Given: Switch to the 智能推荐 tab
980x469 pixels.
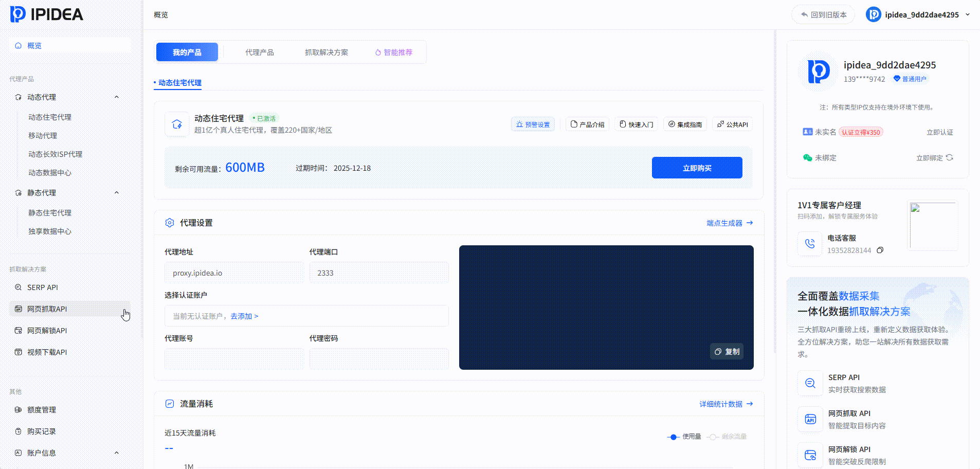Looking at the screenshot, I should point(394,52).
